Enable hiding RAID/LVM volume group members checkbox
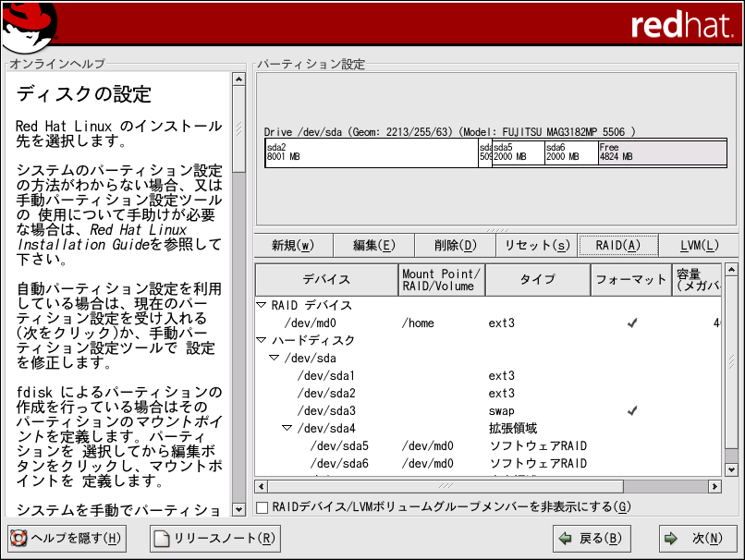The image size is (745, 560). [x=263, y=506]
